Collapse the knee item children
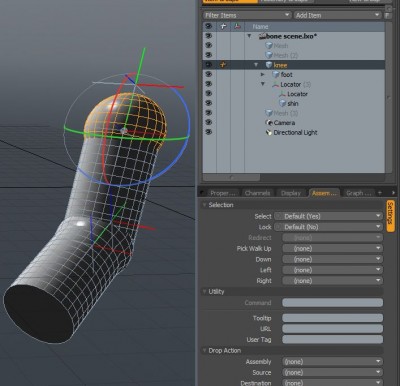This screenshot has height=386, width=400. [256, 65]
